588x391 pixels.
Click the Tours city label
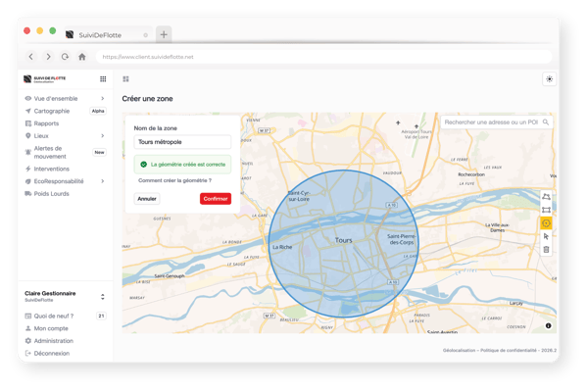344,240
